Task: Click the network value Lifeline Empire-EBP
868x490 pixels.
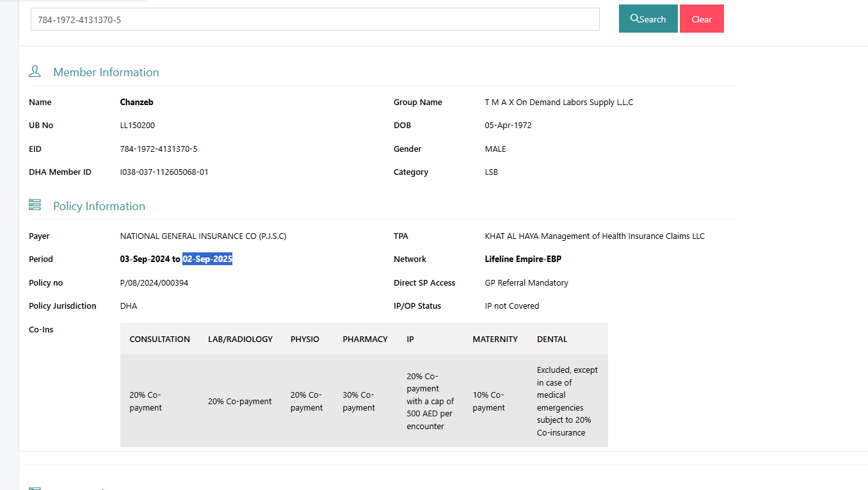Action: (523, 259)
